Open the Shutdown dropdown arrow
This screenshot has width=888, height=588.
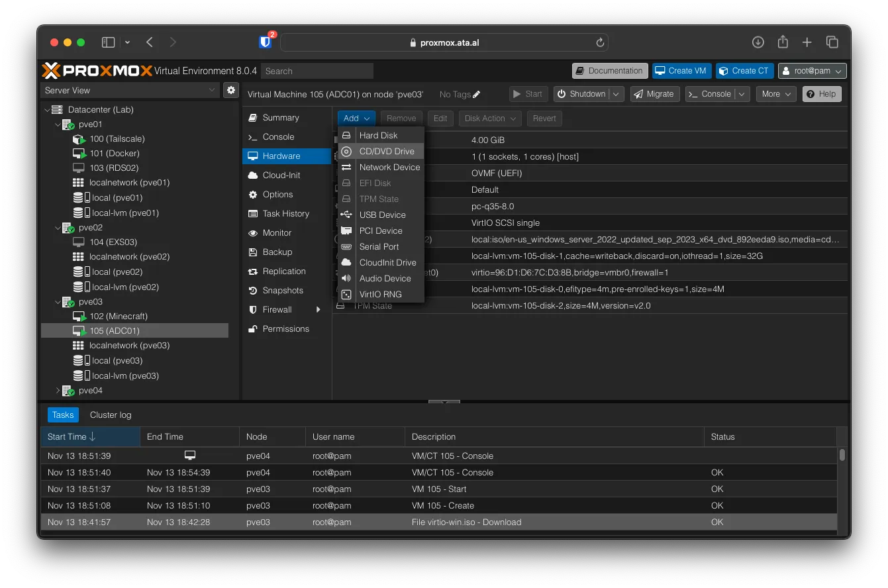pos(616,94)
